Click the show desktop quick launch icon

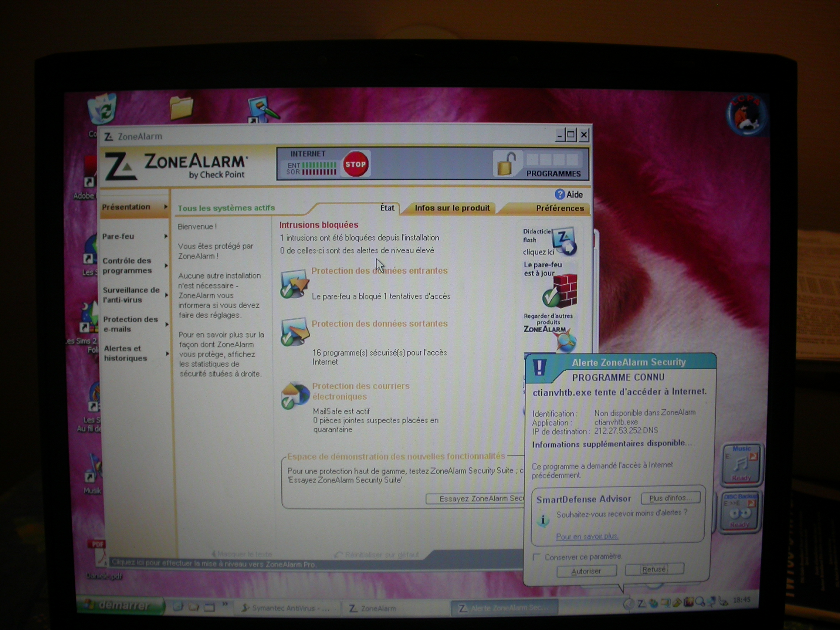click(x=209, y=607)
